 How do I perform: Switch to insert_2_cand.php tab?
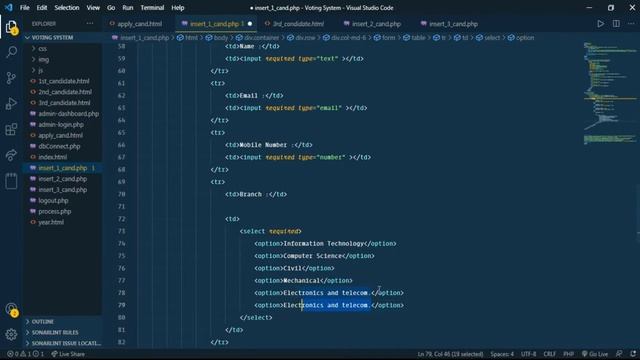(x=376, y=24)
